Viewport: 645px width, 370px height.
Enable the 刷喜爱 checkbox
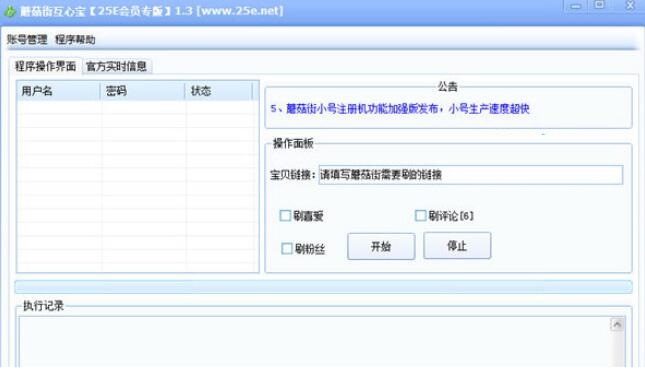285,216
